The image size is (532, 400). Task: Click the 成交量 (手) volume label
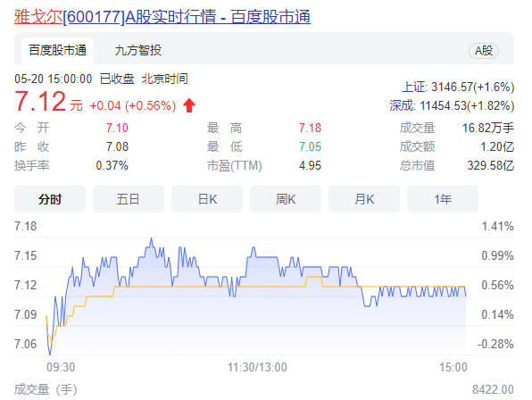coord(46,389)
